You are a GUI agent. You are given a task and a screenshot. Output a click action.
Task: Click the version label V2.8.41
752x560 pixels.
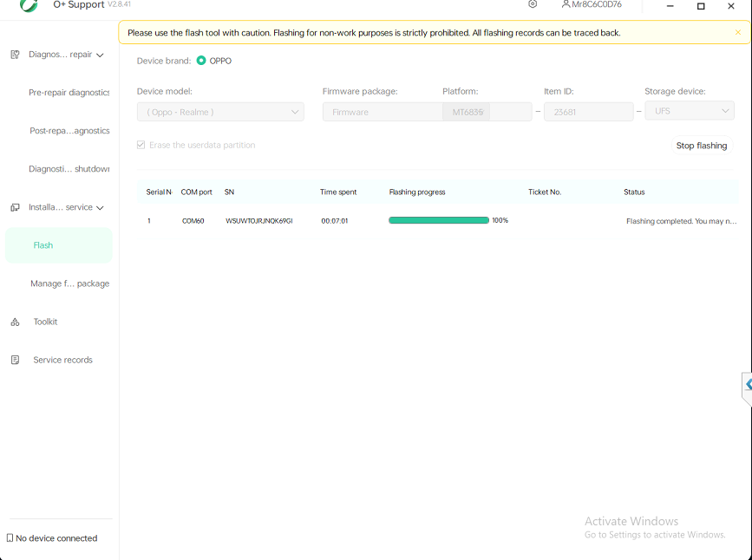(119, 3)
